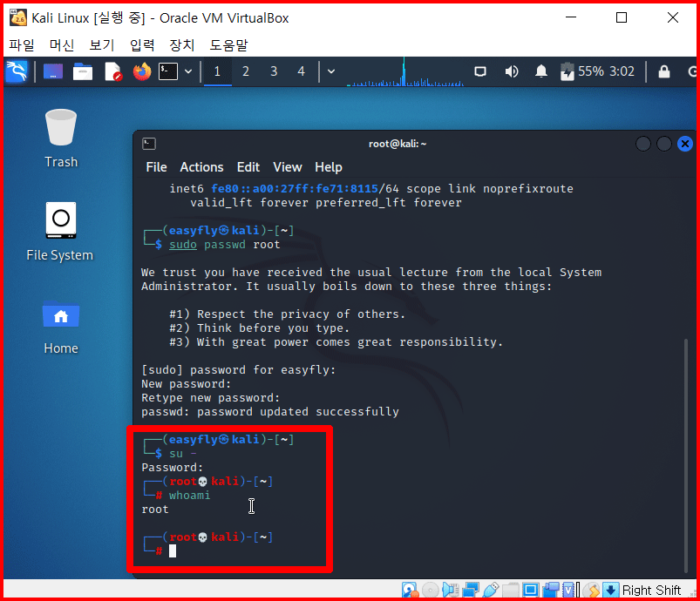Open VirtualBox 장치 menu
Image resolution: width=700 pixels, height=601 pixels.
[x=182, y=45]
